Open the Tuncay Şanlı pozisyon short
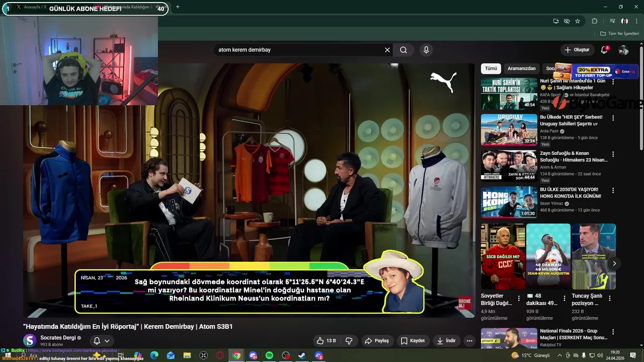Viewport: 644px width, 362px height. (594, 256)
